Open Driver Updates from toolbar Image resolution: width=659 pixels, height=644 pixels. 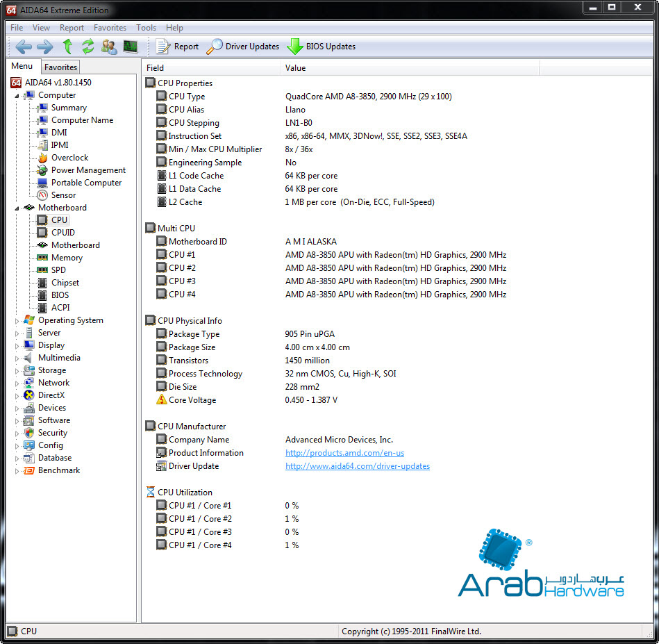point(242,47)
